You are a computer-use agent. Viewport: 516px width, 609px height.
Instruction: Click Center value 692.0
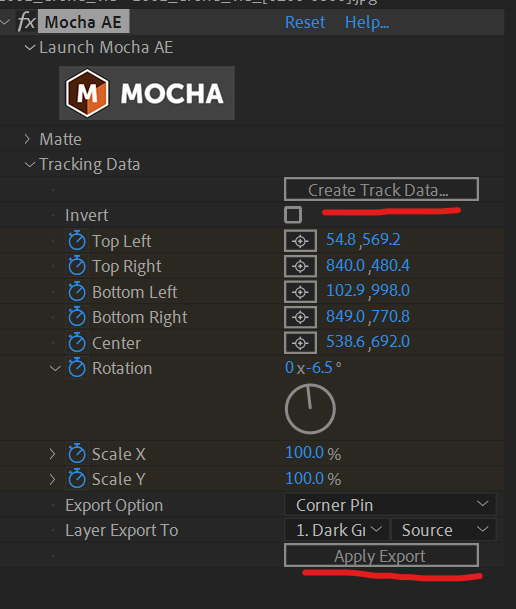click(x=390, y=342)
